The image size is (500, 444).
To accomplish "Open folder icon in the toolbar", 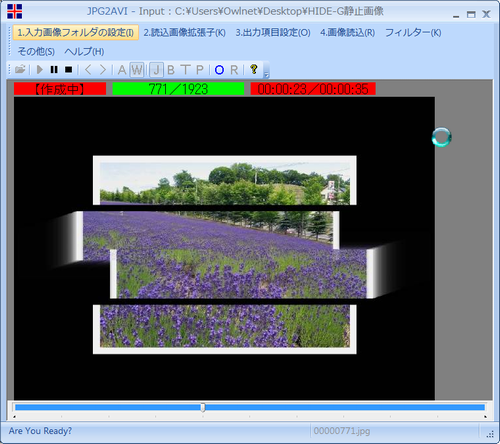I will click(20, 70).
